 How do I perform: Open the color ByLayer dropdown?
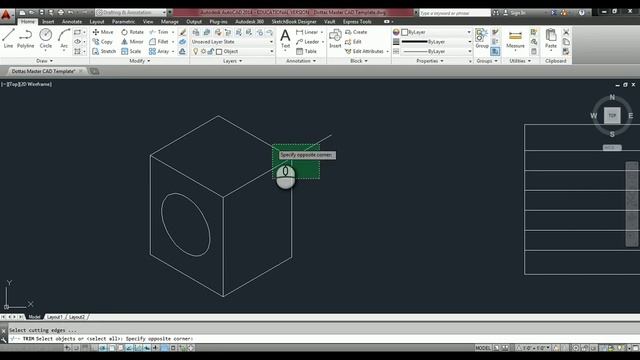point(436,32)
